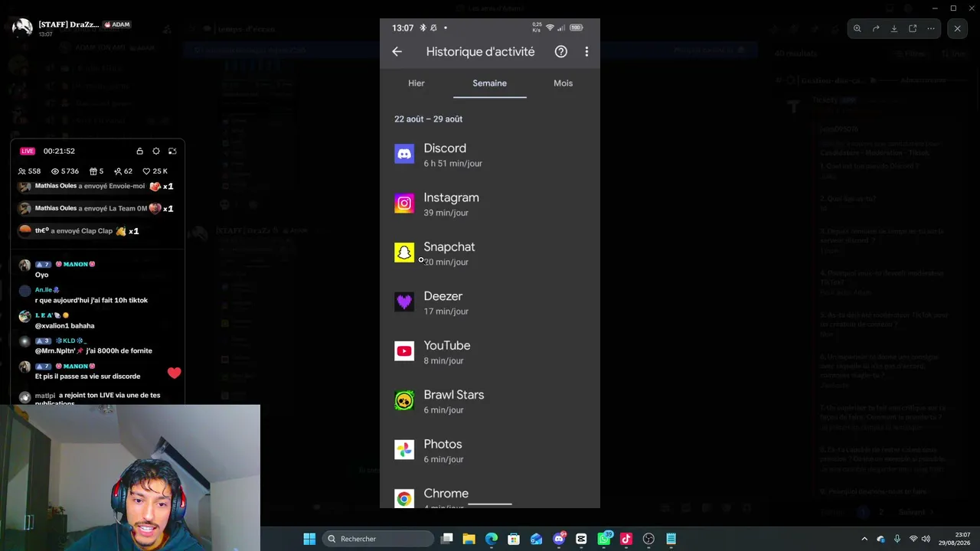Close the image preview
Image resolution: width=980 pixels, height=551 pixels.
tap(957, 28)
